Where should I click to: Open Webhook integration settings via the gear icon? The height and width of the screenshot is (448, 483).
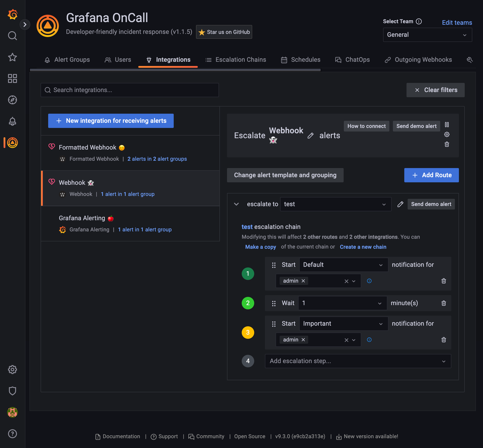[x=447, y=134]
